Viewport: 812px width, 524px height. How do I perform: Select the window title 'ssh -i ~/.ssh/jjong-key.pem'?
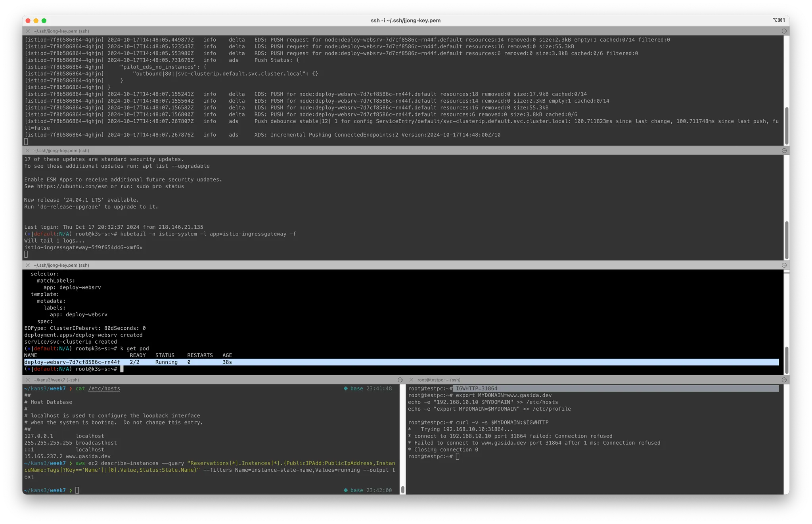point(406,21)
